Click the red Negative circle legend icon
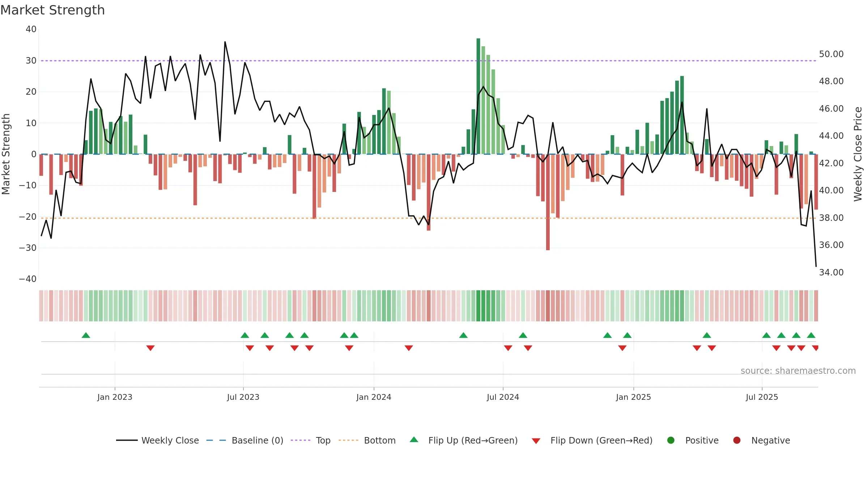This screenshot has width=868, height=488. [737, 440]
